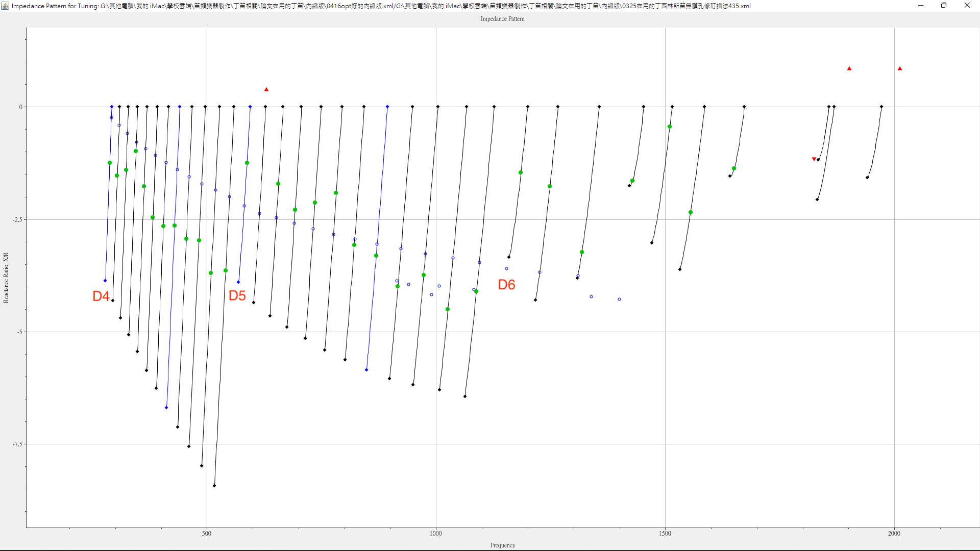
Task: Minimize the Impedance Pattern window
Action: [921, 6]
